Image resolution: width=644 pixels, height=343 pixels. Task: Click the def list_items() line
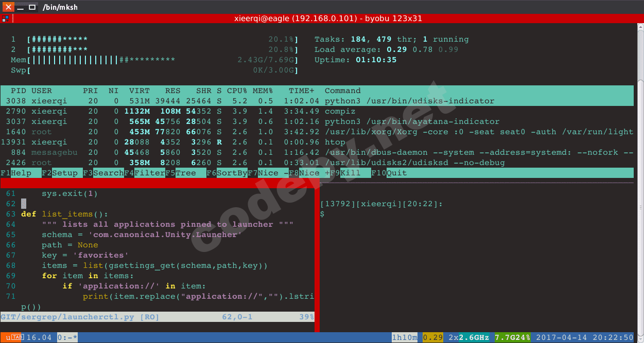64,214
